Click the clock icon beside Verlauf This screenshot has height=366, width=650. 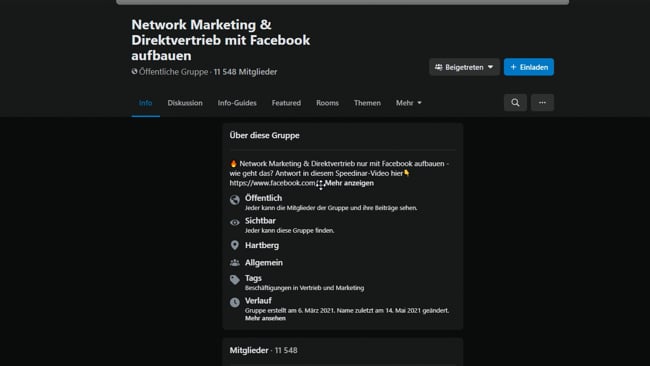coord(235,303)
